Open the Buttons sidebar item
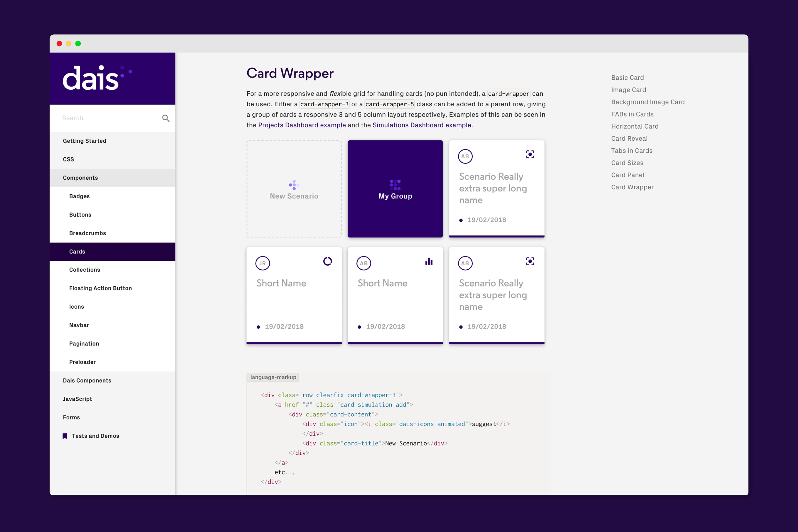 pyautogui.click(x=80, y=215)
